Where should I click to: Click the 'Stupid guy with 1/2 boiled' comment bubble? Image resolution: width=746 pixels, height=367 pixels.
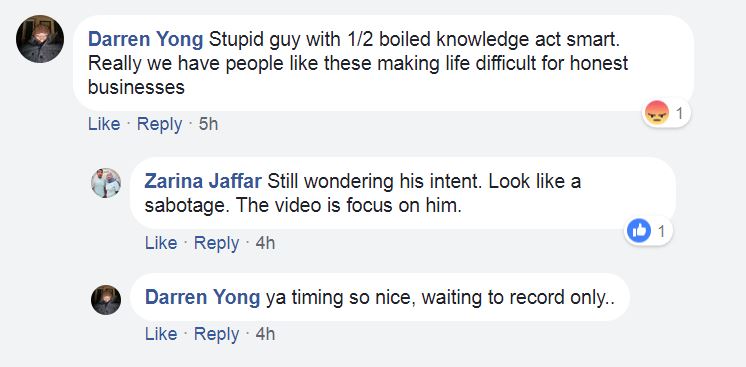coord(383,63)
